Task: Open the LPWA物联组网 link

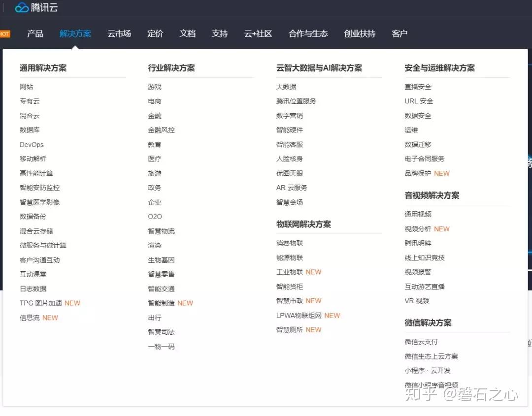Action: (x=299, y=315)
